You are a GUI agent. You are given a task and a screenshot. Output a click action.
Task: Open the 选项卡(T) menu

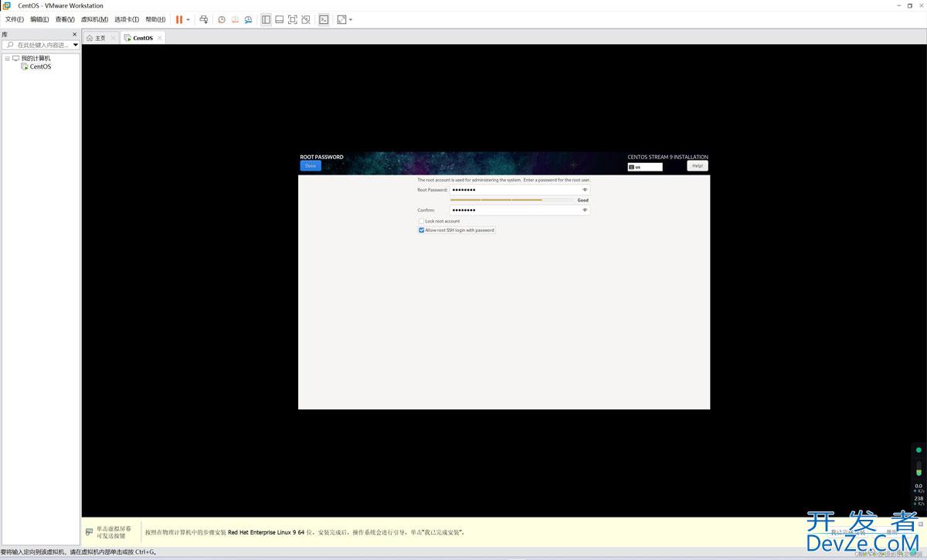127,19
